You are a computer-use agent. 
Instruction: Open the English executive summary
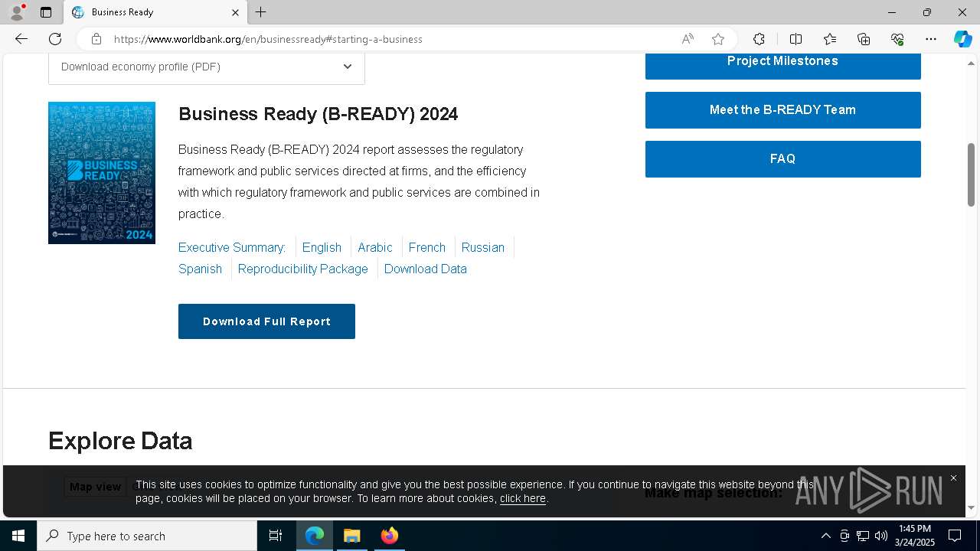click(x=322, y=247)
